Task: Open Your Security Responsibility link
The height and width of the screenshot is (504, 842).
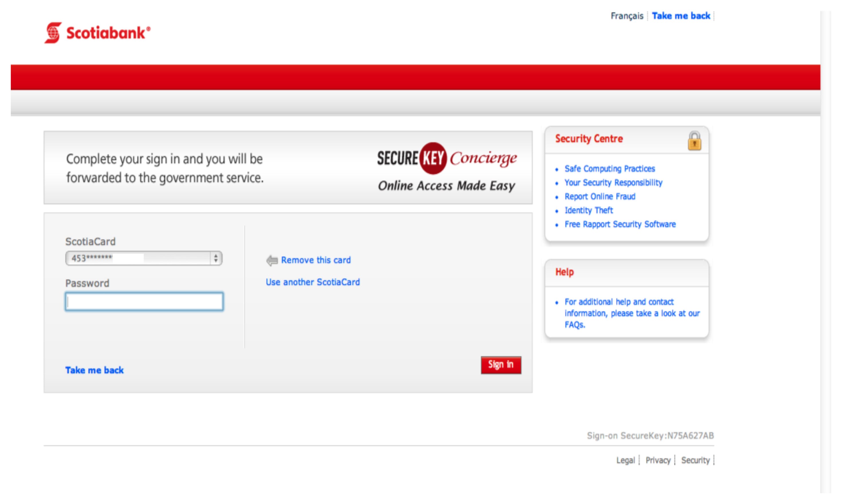Action: (613, 183)
